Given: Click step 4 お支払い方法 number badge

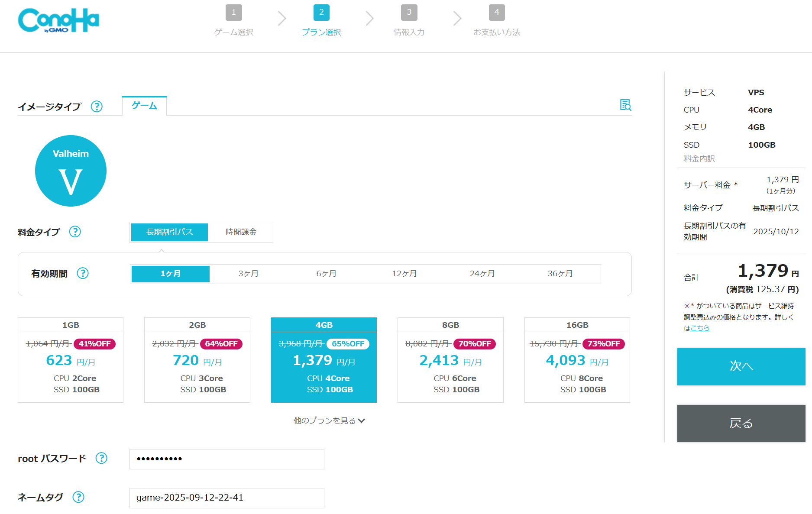Looking at the screenshot, I should click(497, 13).
